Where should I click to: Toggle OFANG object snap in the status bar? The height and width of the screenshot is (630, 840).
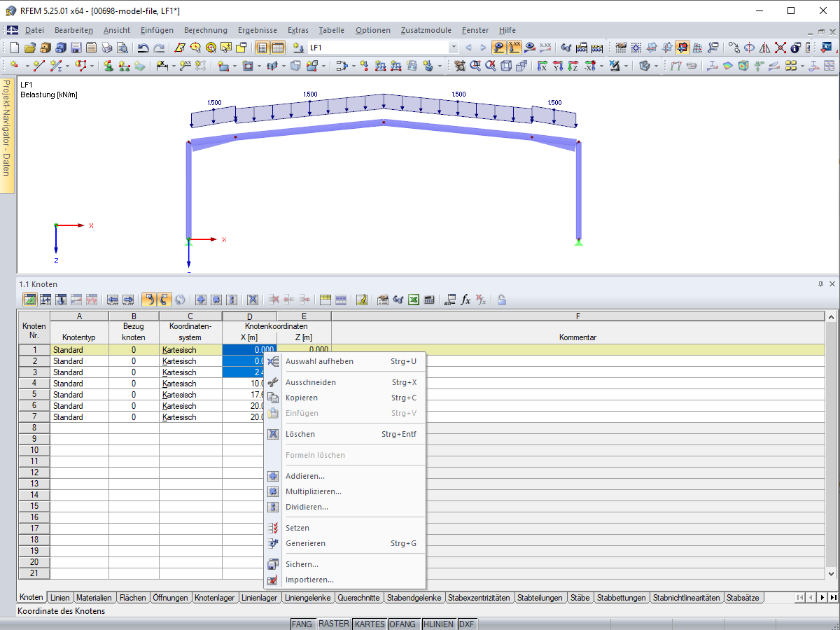(x=403, y=624)
